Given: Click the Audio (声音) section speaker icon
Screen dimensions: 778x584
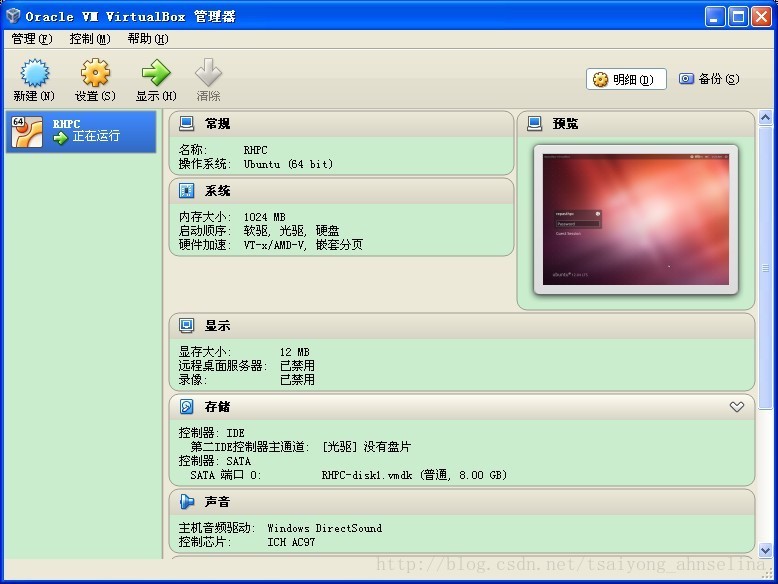Looking at the screenshot, I should pos(186,502).
